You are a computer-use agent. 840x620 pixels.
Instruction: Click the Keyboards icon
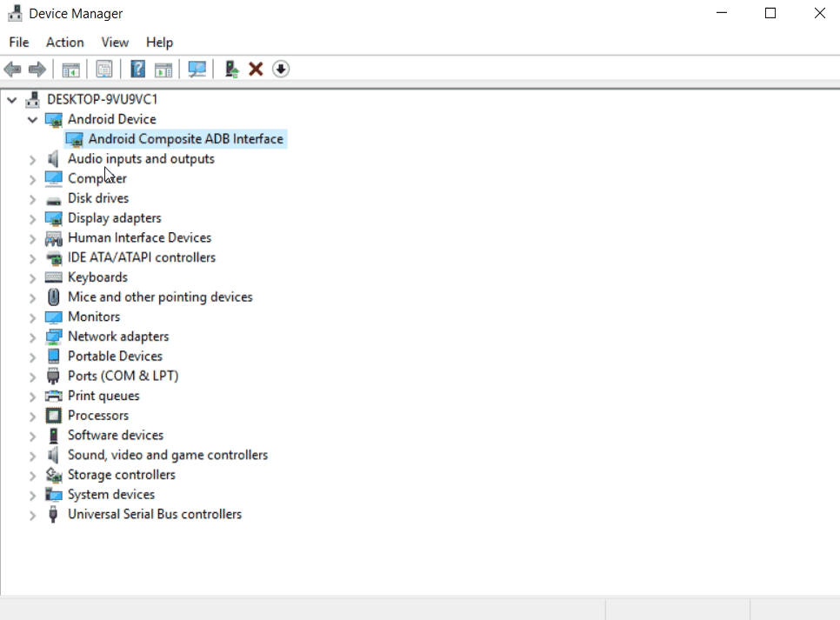[x=54, y=277]
